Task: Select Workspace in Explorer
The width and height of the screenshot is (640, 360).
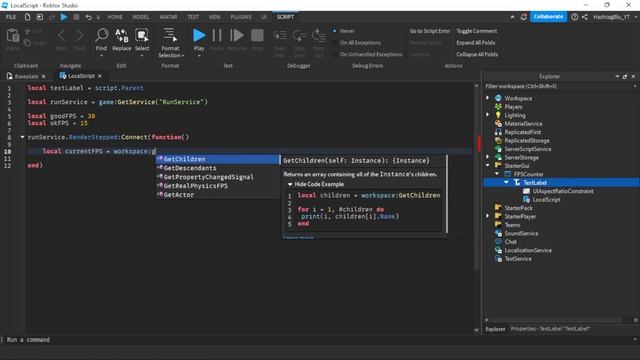Action: (x=518, y=98)
